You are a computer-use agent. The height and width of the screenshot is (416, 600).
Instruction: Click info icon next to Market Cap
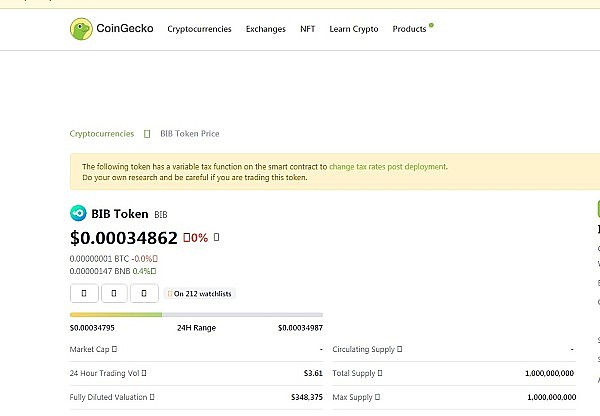[x=115, y=349]
